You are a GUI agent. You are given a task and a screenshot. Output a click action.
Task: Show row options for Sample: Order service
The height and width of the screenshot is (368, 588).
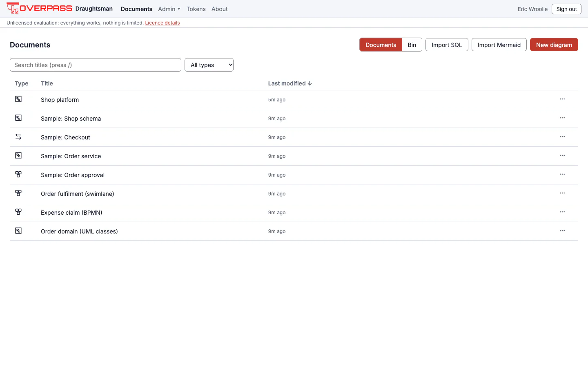[x=562, y=155]
